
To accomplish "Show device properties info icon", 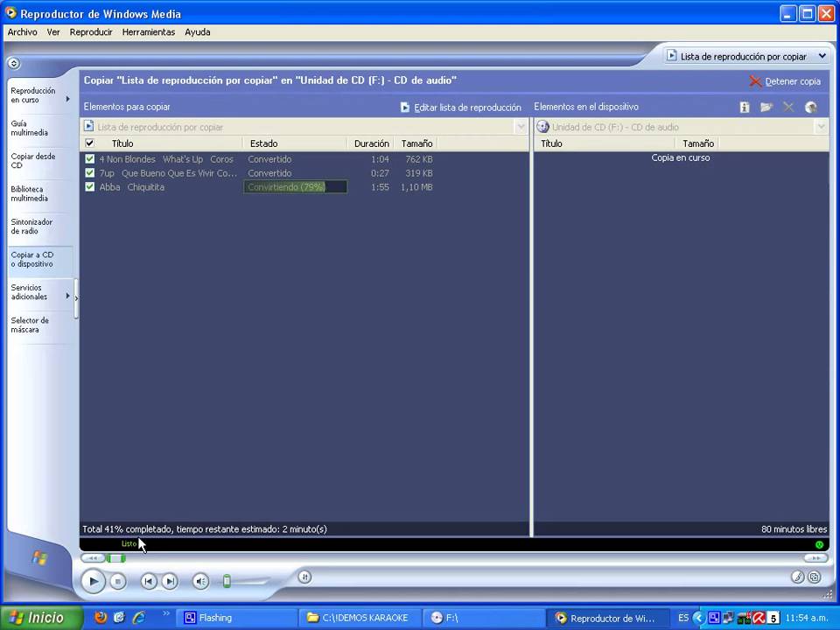I will click(x=745, y=107).
